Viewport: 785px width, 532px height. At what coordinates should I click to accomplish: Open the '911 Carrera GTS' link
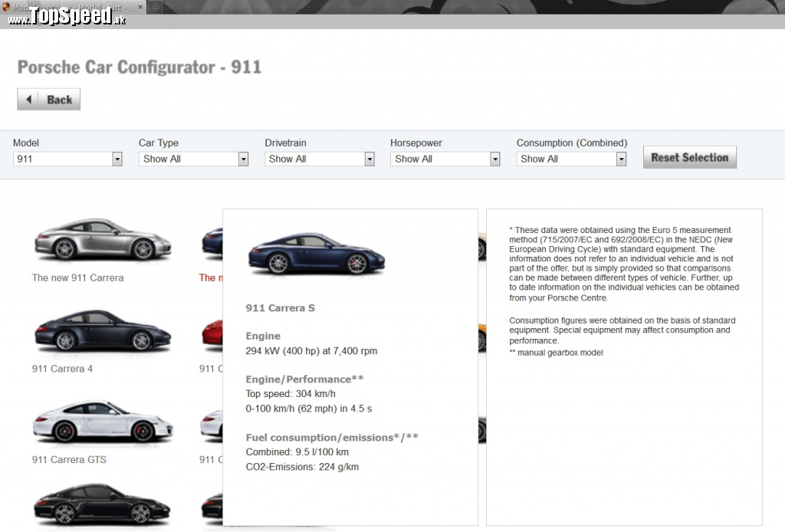[69, 459]
